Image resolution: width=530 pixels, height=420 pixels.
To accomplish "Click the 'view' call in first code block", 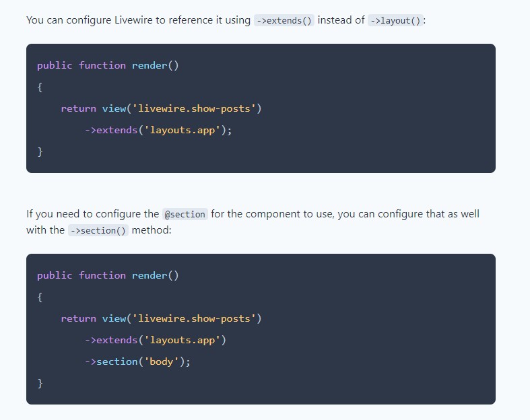I will (x=113, y=108).
